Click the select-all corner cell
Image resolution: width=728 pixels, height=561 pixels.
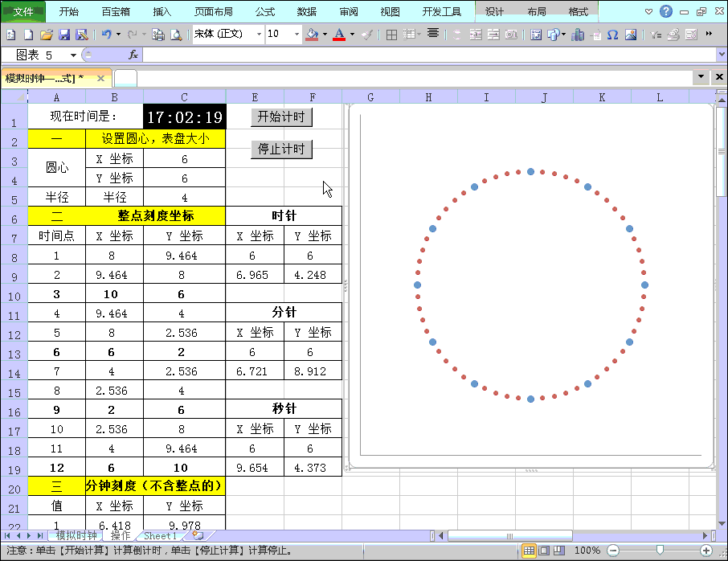coord(14,96)
